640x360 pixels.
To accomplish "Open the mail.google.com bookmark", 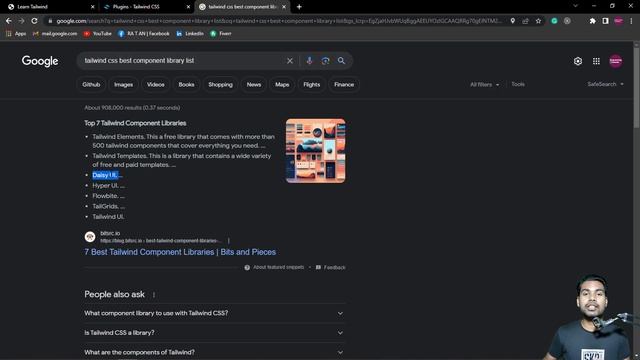I will [55, 33].
